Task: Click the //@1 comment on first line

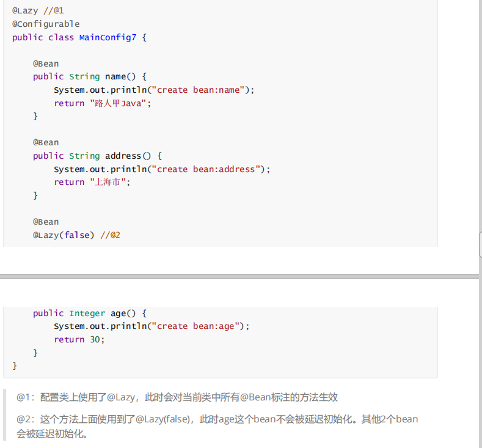Action: (x=54, y=10)
